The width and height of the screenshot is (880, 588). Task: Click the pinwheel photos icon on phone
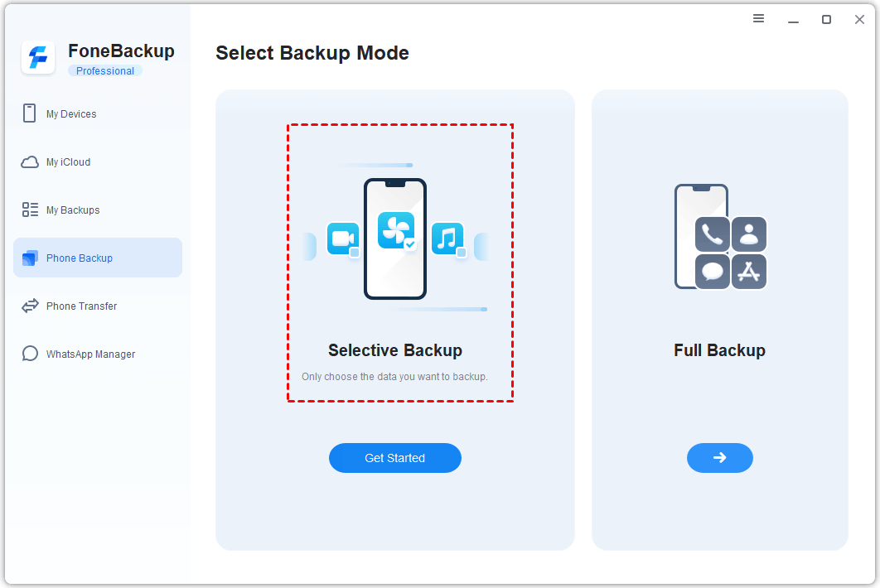395,230
